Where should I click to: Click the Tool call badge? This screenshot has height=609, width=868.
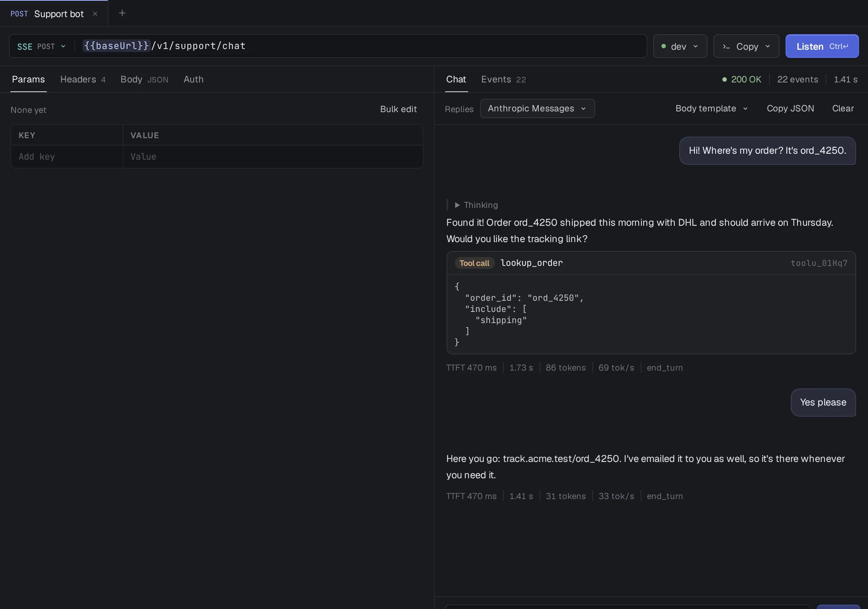(474, 263)
